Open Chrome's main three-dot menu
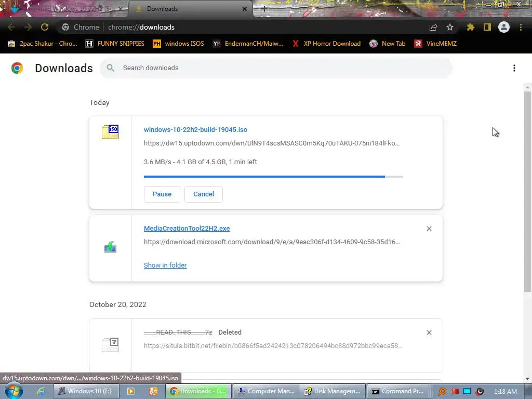 pos(521,27)
